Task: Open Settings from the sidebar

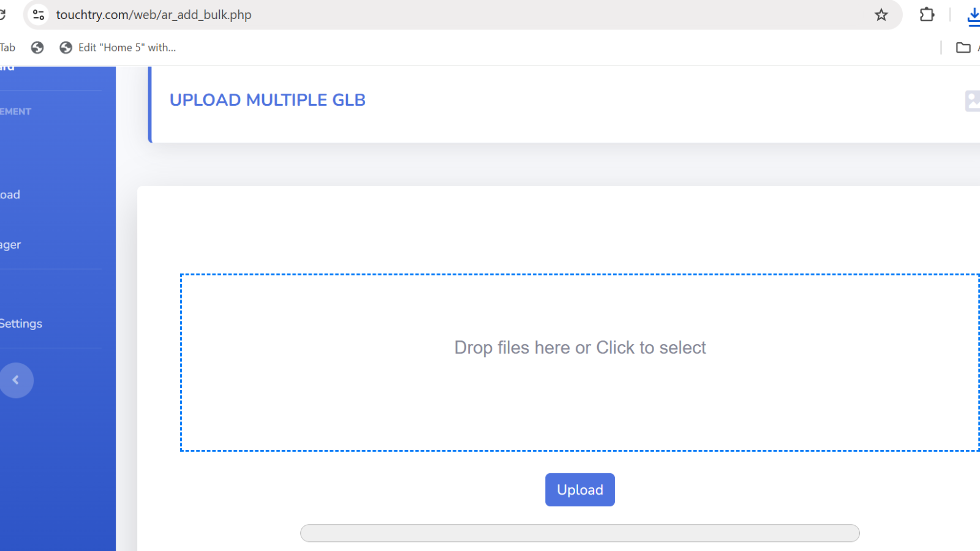Action: [x=21, y=323]
